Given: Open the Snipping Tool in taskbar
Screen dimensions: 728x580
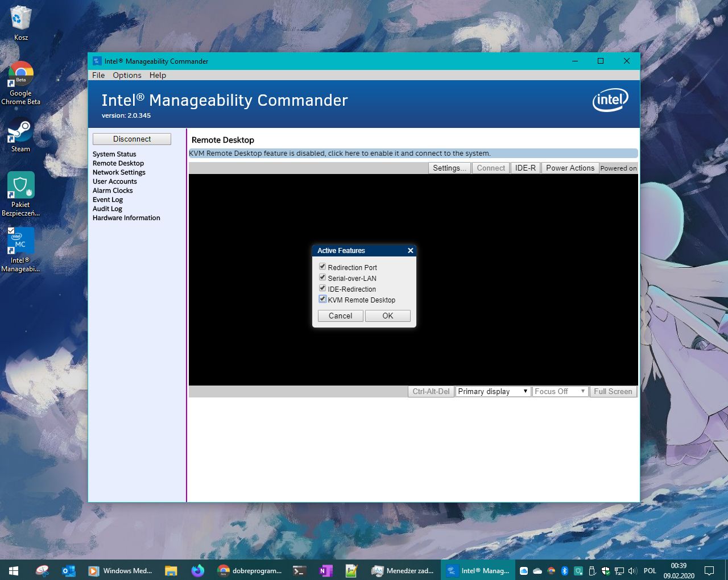Looking at the screenshot, I should [42, 570].
